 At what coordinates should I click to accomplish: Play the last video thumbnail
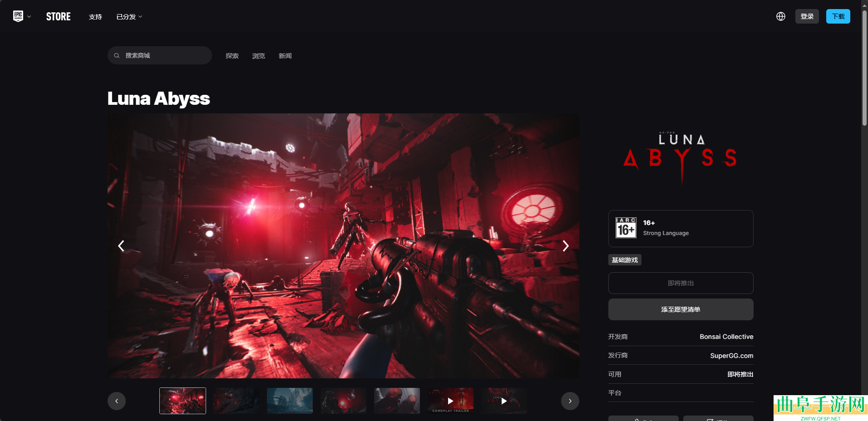coord(504,401)
